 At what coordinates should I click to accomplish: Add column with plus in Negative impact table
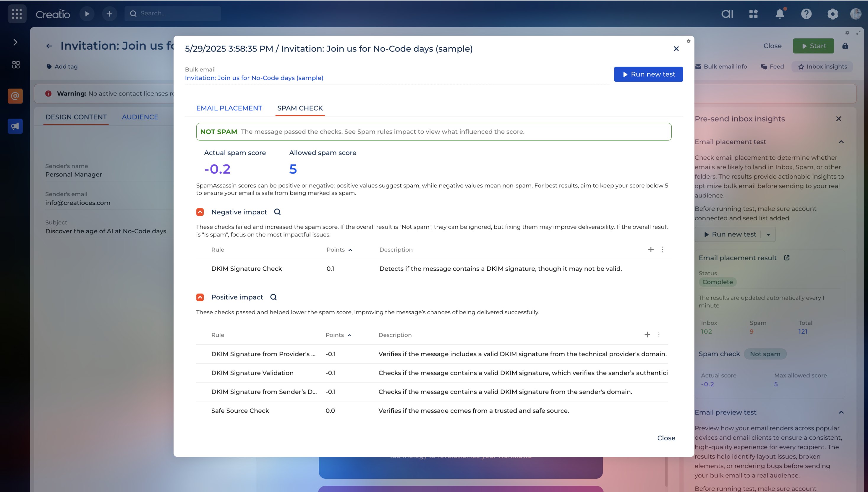click(x=650, y=249)
